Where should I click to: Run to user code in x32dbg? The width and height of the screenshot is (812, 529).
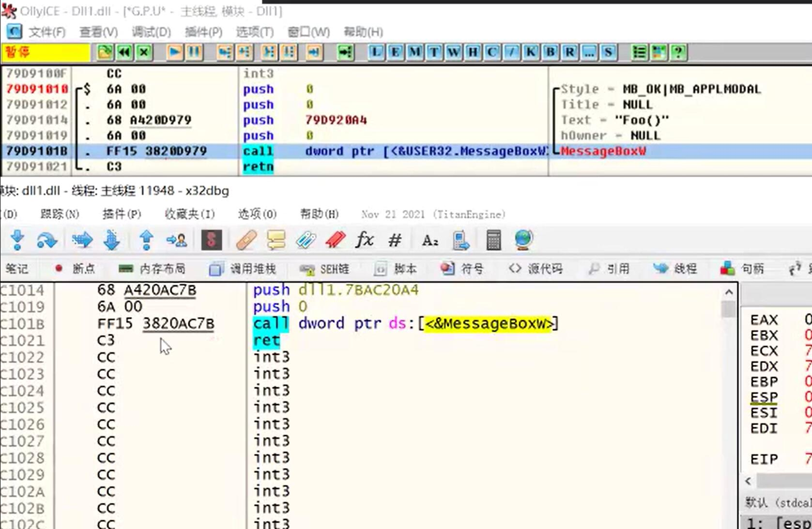pos(176,240)
